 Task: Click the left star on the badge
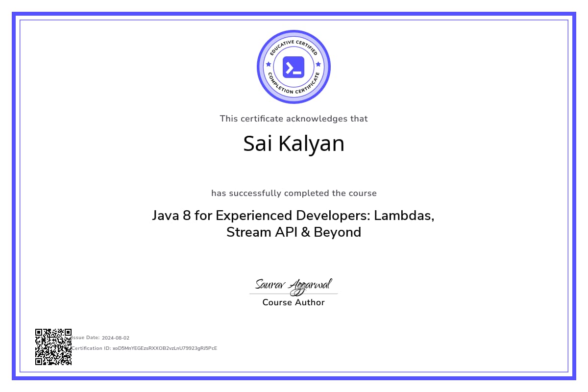(x=268, y=64)
